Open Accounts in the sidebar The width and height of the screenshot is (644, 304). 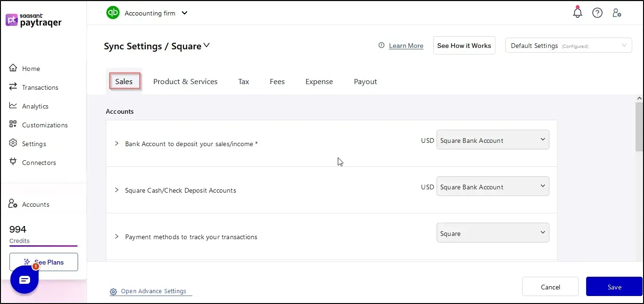(36, 204)
